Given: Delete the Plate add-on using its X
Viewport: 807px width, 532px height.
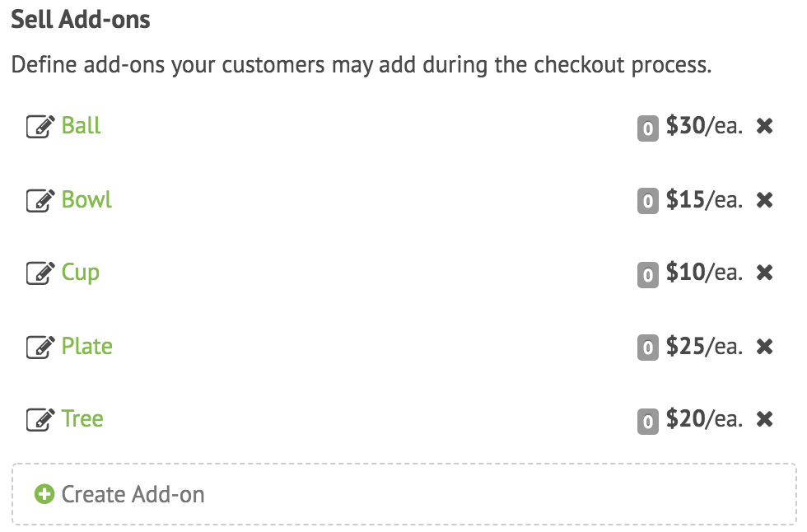Looking at the screenshot, I should click(x=765, y=347).
